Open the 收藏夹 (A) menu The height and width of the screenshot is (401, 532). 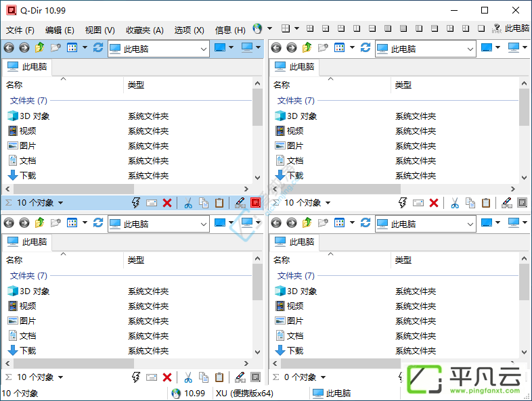point(145,30)
